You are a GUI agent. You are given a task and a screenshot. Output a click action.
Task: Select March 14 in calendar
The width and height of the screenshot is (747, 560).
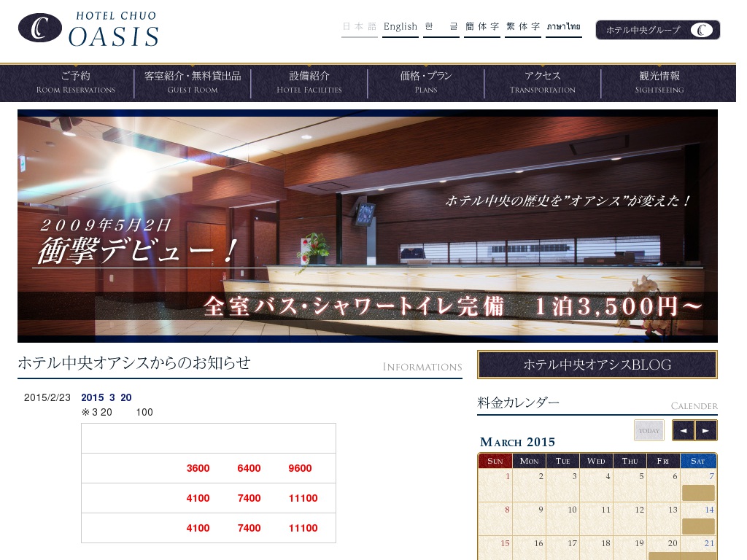pos(699,518)
